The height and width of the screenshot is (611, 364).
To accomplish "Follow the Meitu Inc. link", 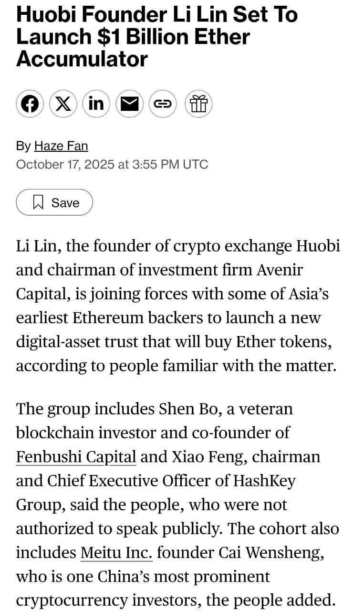I will pyautogui.click(x=116, y=552).
